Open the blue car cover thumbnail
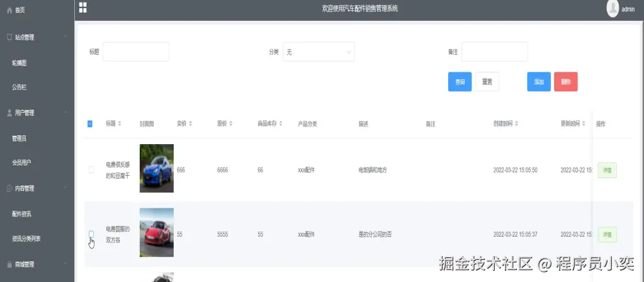 pos(157,168)
